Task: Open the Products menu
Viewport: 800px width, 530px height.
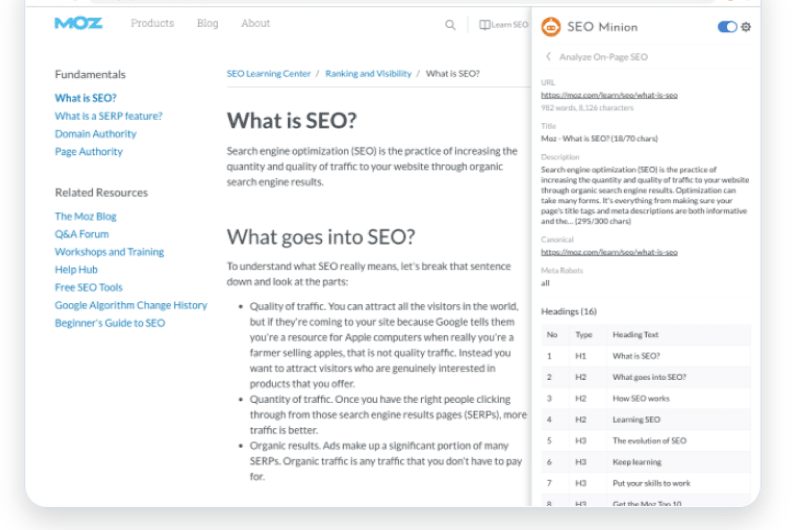Action: coord(152,23)
